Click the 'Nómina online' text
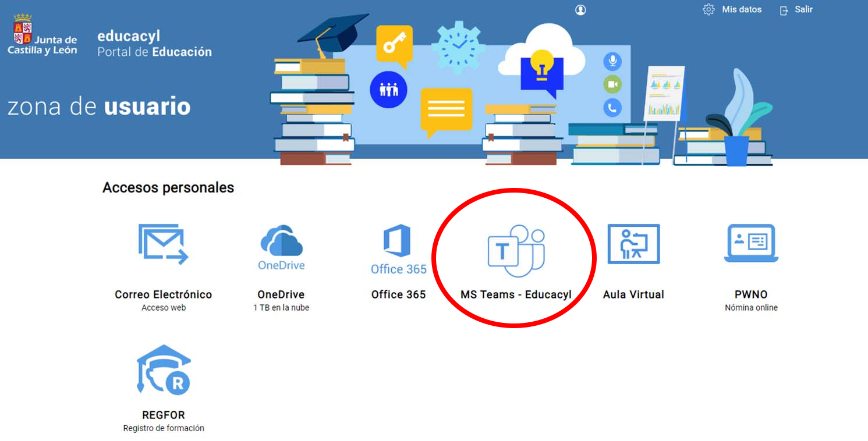868x441 pixels. coord(751,307)
